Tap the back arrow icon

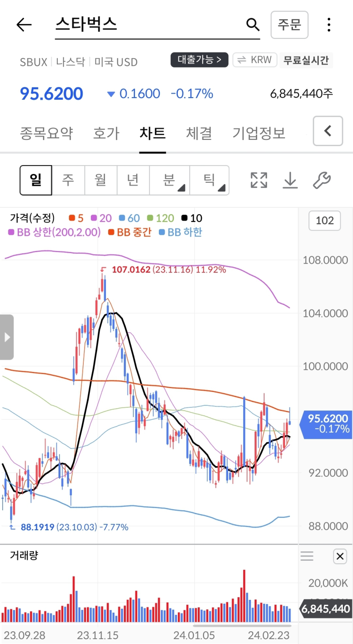coord(24,25)
